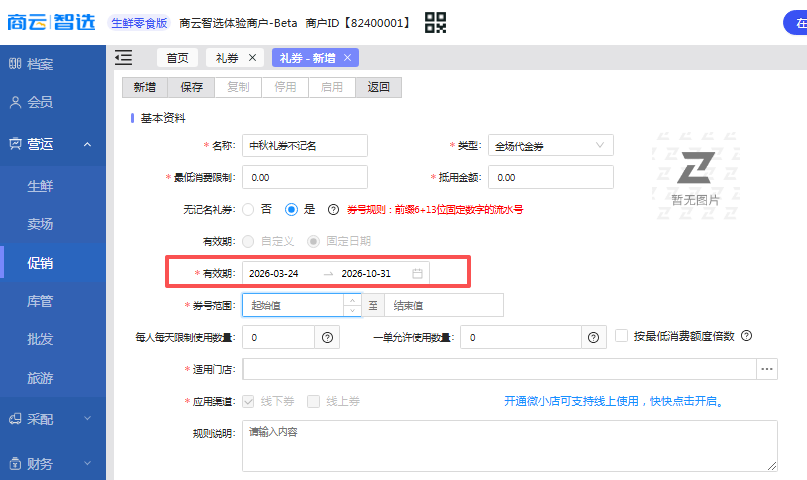
Task: Close the 礼券 tab
Action: click(253, 58)
